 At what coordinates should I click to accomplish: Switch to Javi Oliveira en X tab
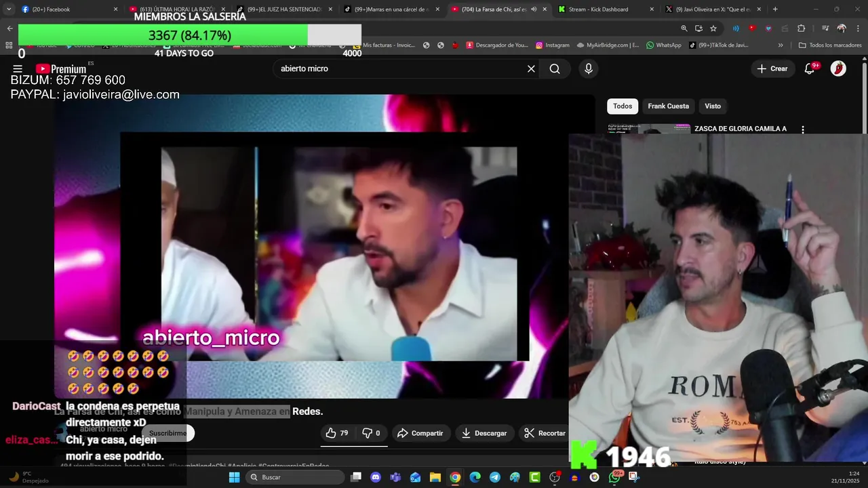point(714,9)
